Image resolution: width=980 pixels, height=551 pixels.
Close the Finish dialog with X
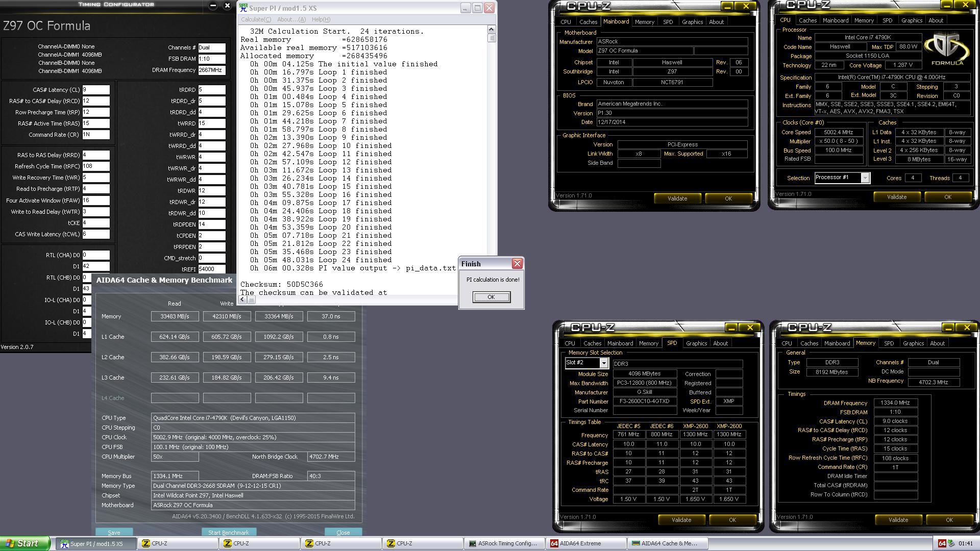coord(517,264)
